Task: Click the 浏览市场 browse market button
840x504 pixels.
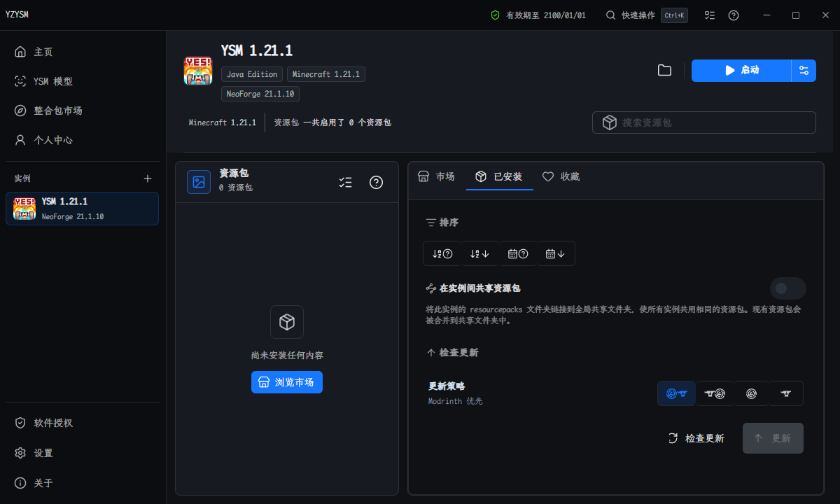Action: click(287, 382)
